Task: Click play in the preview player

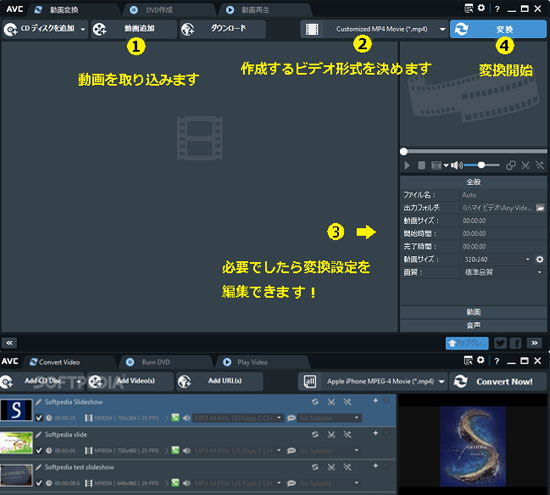Action: coord(407,165)
